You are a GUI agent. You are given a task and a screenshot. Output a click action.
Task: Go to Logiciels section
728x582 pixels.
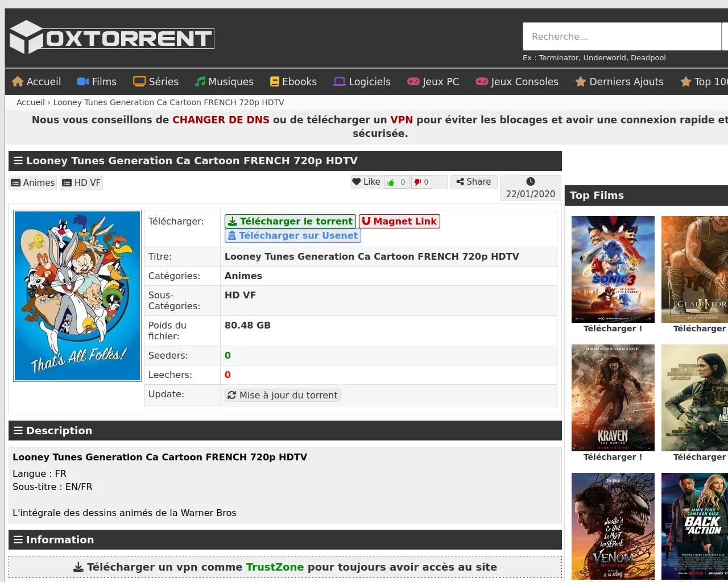click(362, 82)
